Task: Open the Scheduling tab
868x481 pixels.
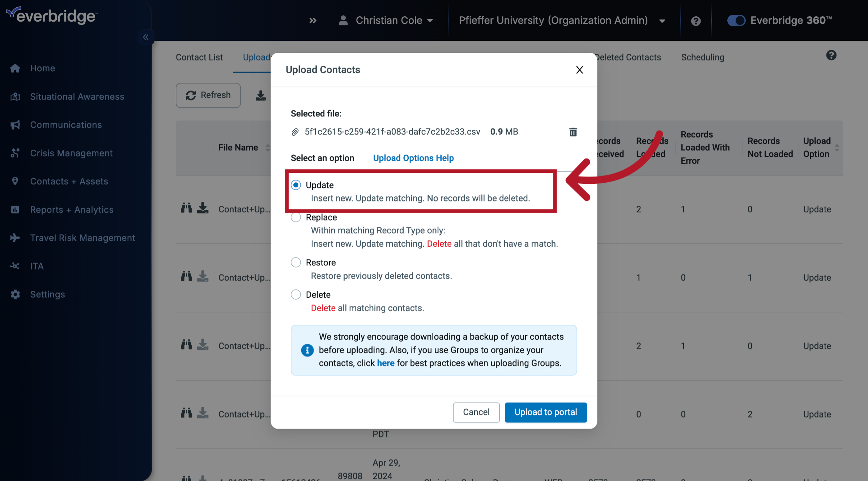Action: [x=702, y=57]
